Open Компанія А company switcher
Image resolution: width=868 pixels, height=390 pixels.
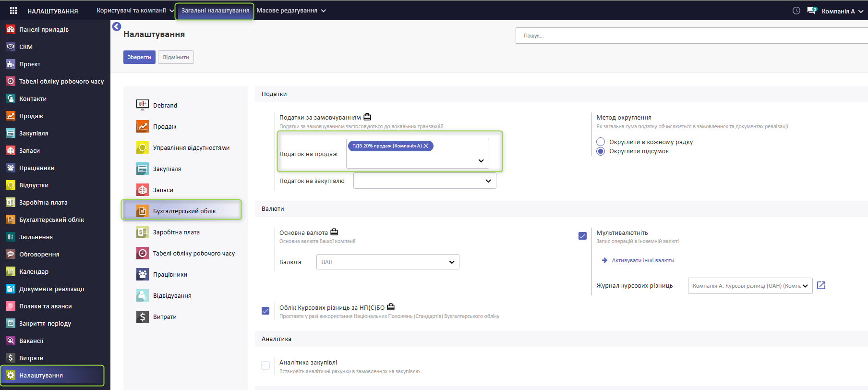point(842,11)
